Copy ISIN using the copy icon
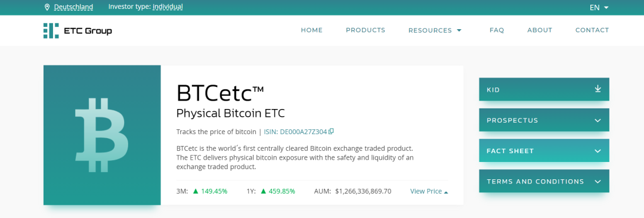This screenshot has width=644, height=218. click(x=331, y=132)
